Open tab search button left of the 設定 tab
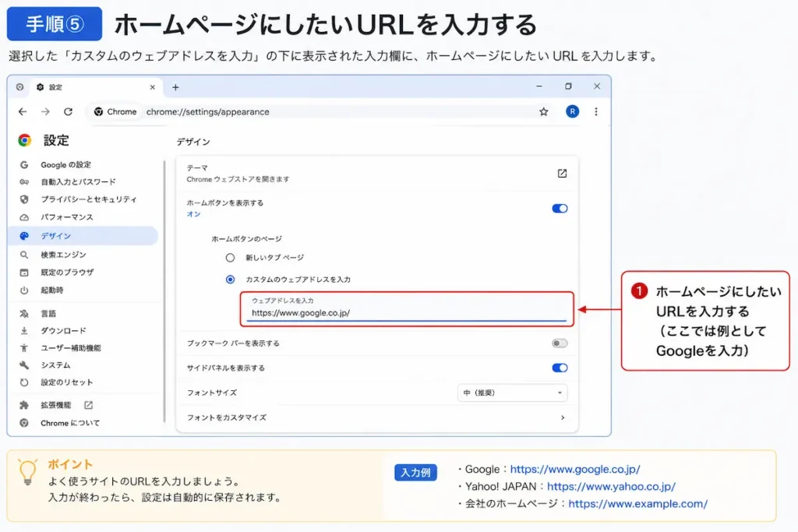Screen dimensions: 798x532 pyautogui.click(x=19, y=87)
